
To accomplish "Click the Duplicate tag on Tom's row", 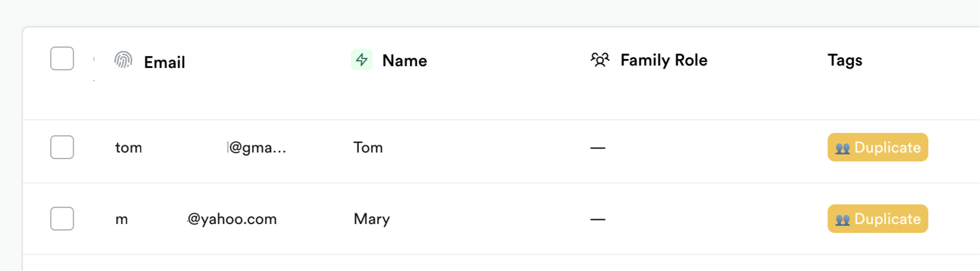I will click(x=878, y=147).
